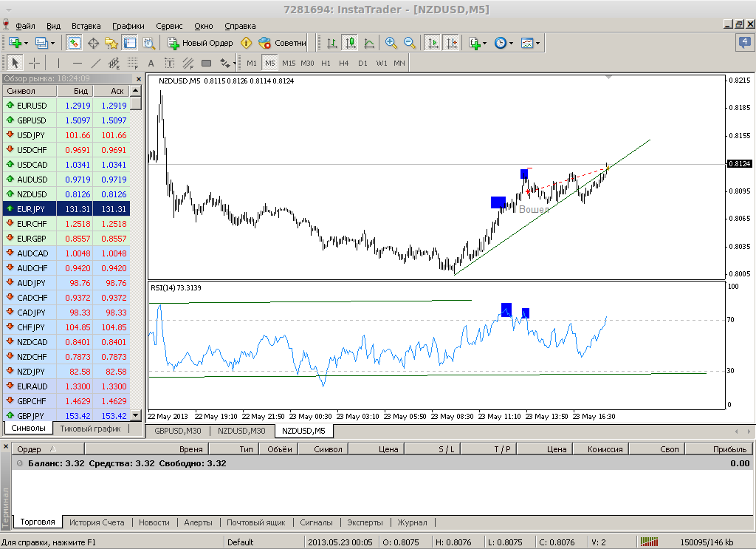
Task: Switch timeframe to M15
Action: (289, 63)
